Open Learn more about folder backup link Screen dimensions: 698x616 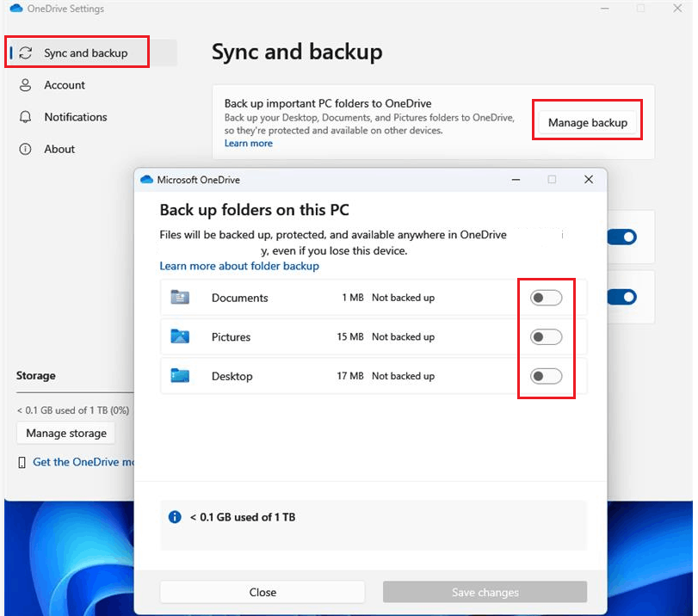pyautogui.click(x=239, y=266)
